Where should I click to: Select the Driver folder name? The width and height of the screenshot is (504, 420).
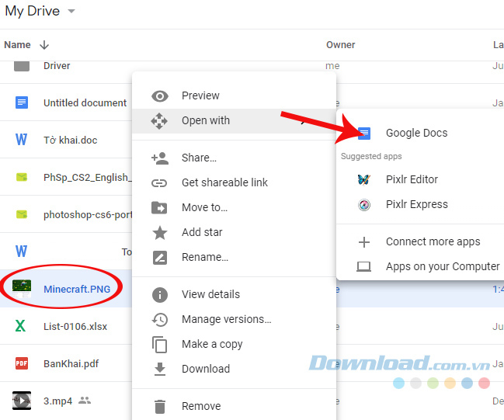pyautogui.click(x=57, y=66)
